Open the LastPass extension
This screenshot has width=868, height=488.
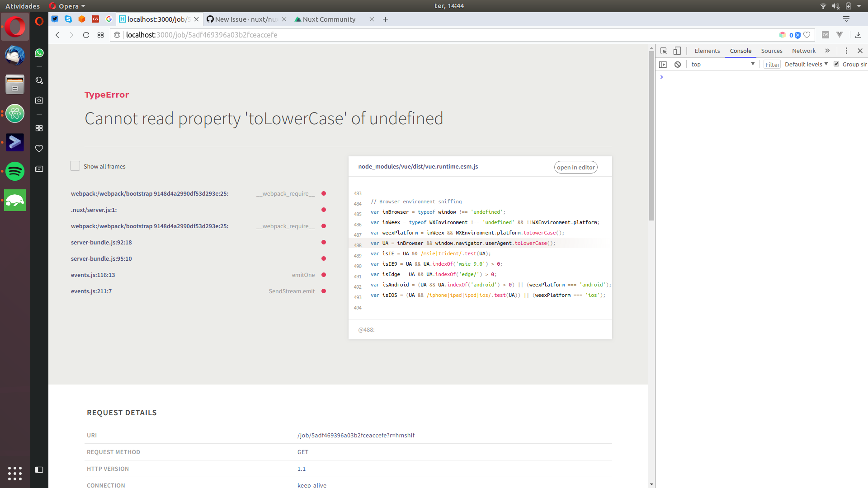point(826,35)
